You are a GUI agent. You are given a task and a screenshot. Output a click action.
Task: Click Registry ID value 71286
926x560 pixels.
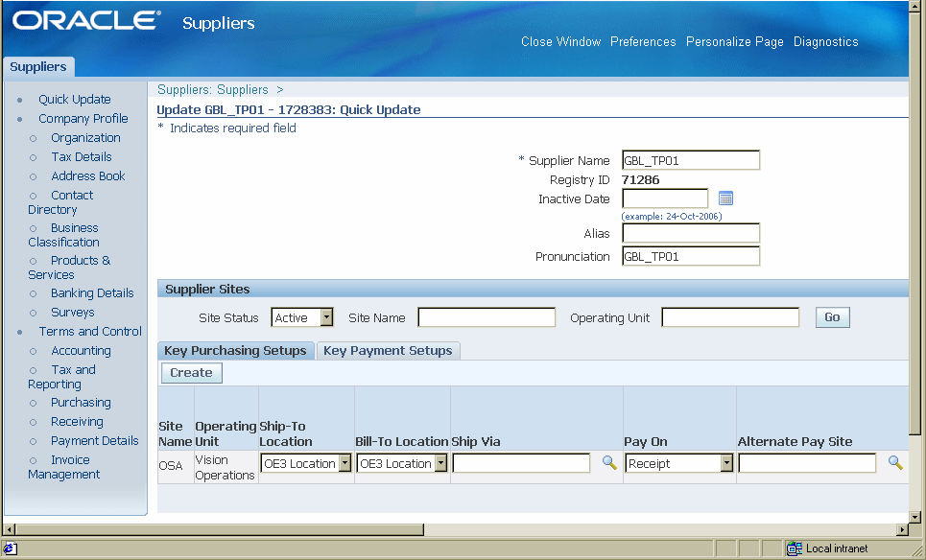click(x=641, y=180)
